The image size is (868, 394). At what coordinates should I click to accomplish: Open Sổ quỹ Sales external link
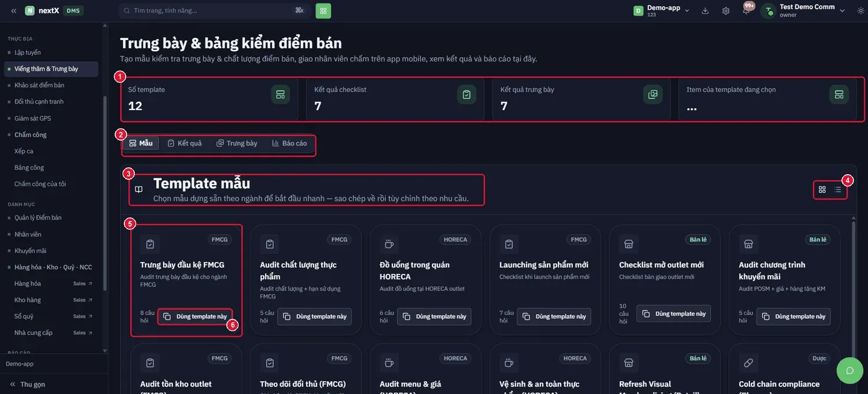pos(52,316)
